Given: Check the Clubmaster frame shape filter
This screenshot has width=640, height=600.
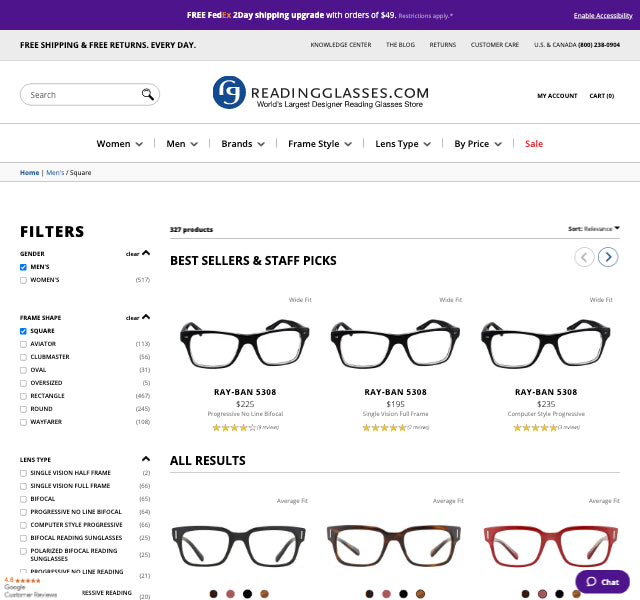Looking at the screenshot, I should pos(23,357).
